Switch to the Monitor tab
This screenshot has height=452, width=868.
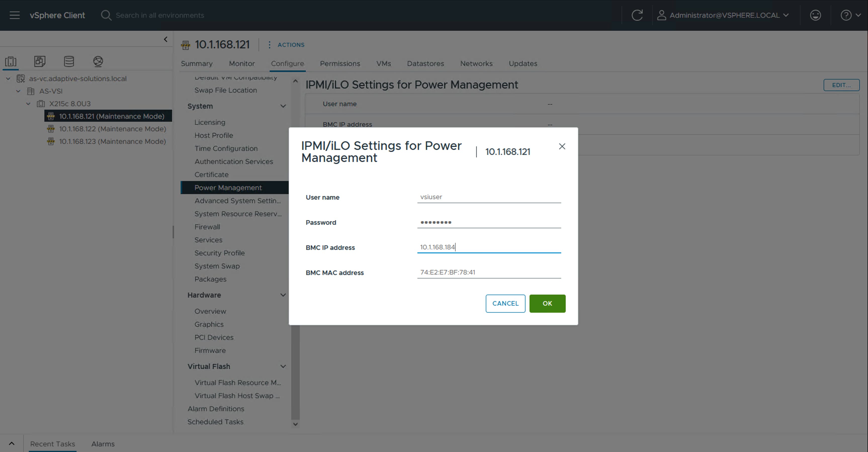tap(242, 64)
